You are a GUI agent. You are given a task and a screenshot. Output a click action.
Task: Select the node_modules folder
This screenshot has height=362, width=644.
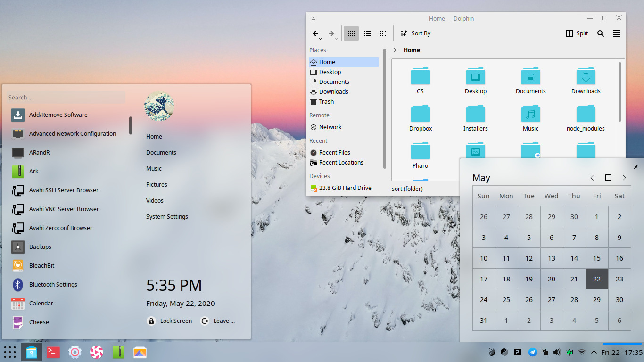[x=586, y=118]
